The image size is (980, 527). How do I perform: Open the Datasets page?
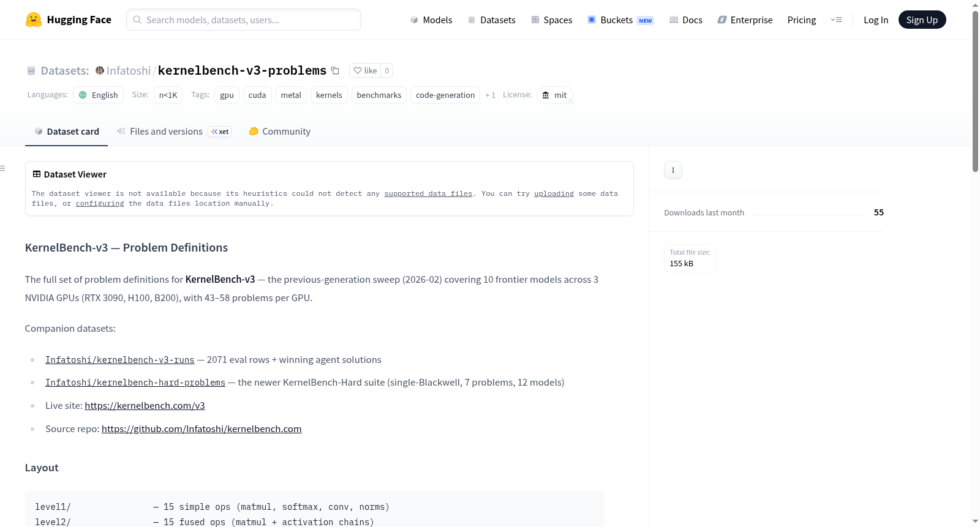491,20
